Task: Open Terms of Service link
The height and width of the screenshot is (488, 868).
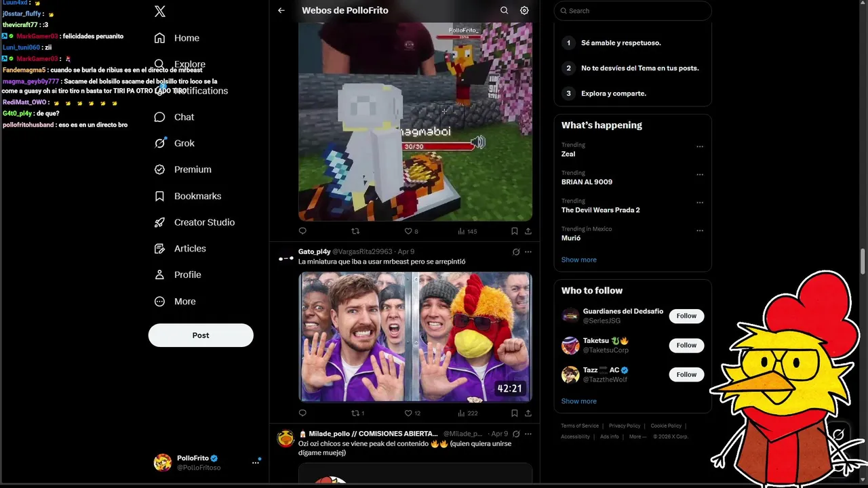Action: tap(580, 426)
